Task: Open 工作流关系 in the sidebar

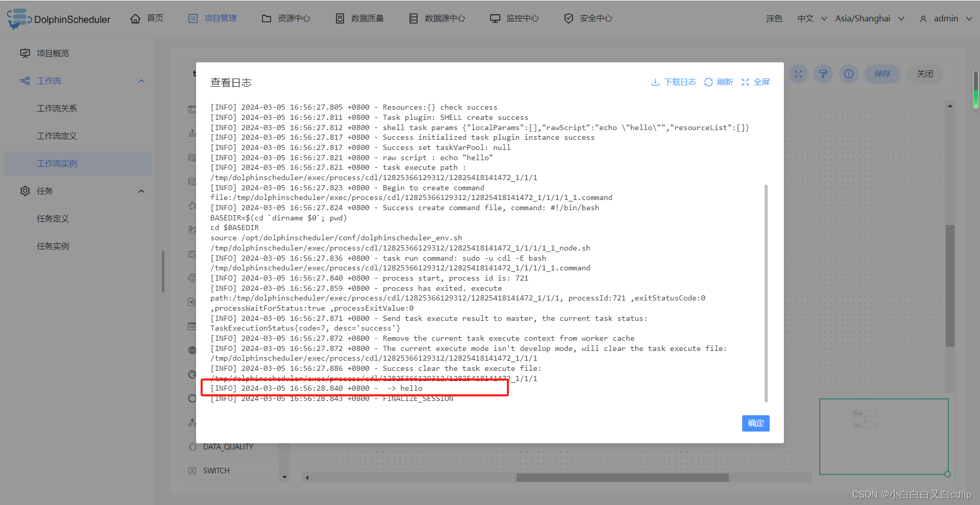Action: 78,109
